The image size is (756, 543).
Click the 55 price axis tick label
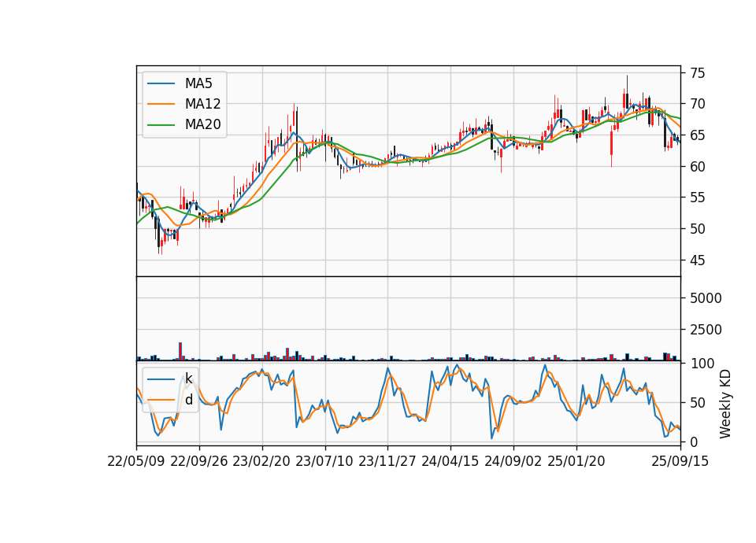[x=697, y=198]
